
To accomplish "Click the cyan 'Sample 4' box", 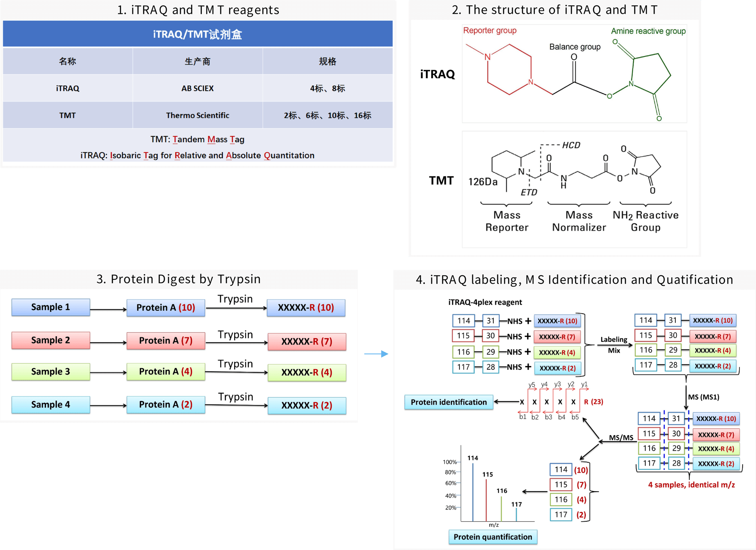I will pyautogui.click(x=51, y=405).
